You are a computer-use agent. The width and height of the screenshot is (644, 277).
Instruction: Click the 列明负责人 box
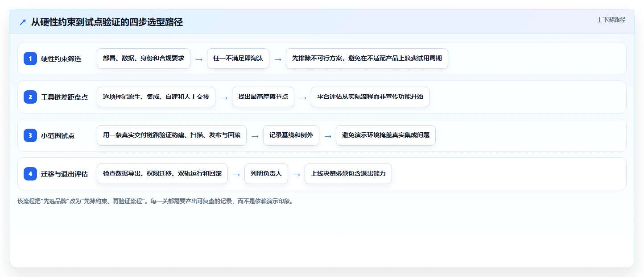coord(266,174)
